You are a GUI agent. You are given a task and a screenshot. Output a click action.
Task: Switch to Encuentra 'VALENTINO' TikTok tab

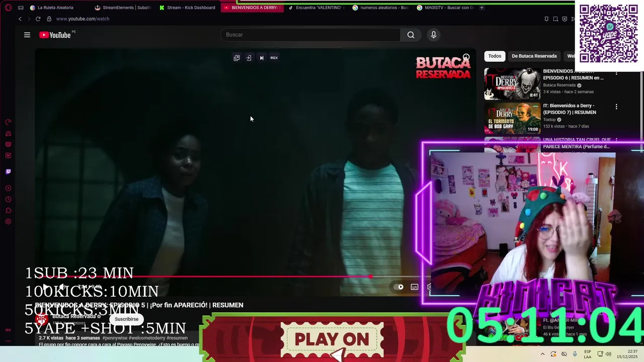(x=316, y=8)
